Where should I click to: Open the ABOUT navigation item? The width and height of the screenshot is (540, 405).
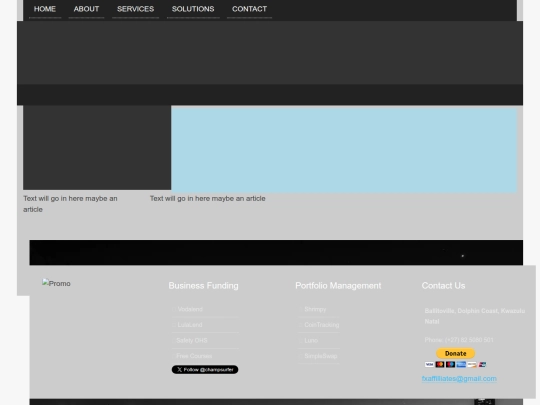pyautogui.click(x=86, y=9)
